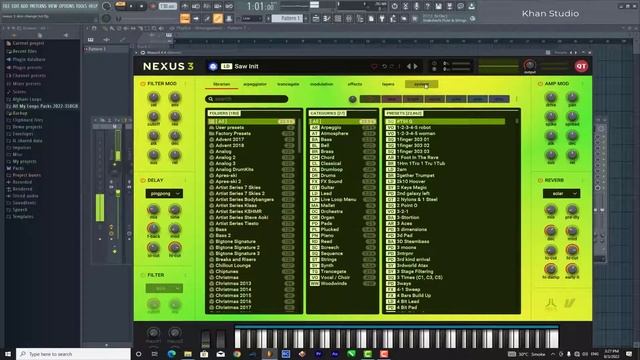The image size is (640, 360).
Task: Open the piano roll view icon
Action: tap(327, 18)
